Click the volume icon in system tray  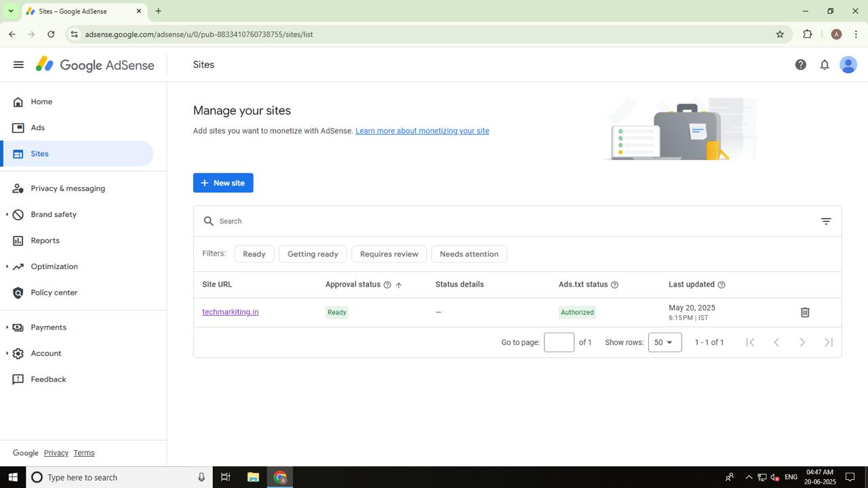point(774,477)
